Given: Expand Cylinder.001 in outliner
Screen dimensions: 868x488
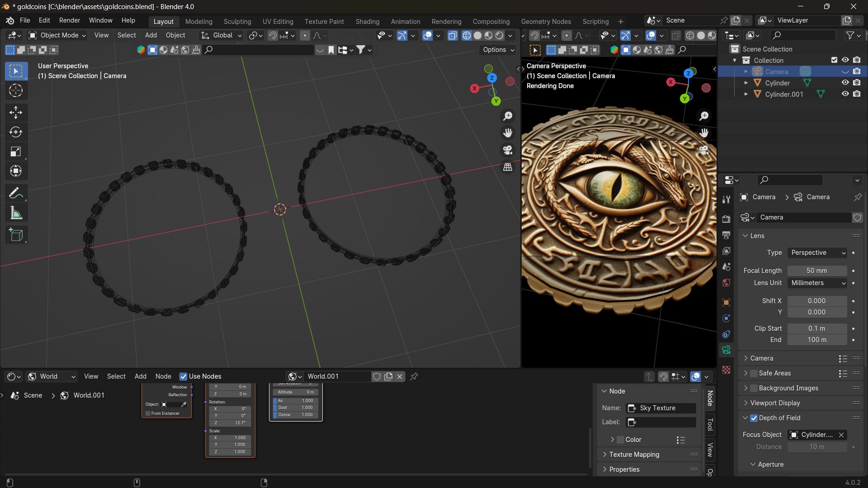Looking at the screenshot, I should pyautogui.click(x=746, y=94).
